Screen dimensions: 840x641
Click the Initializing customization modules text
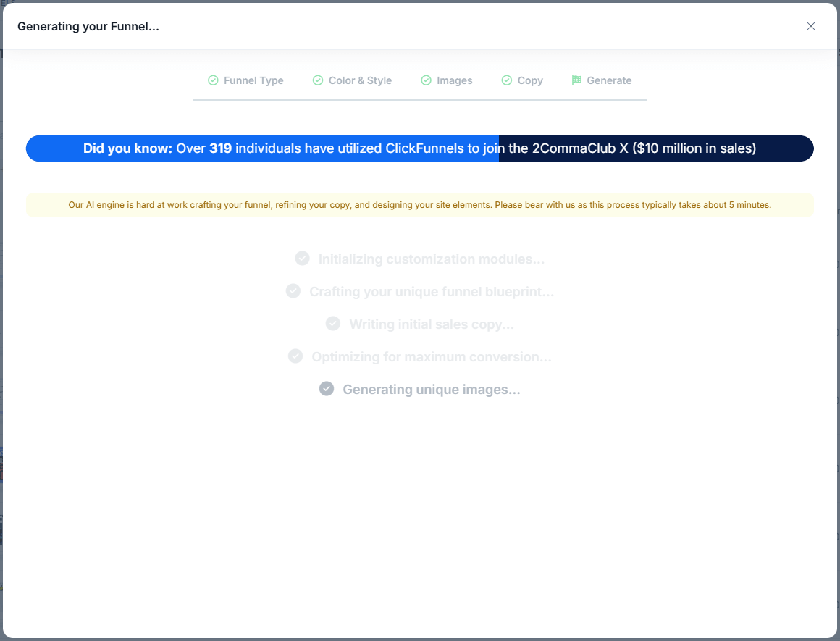coord(432,259)
